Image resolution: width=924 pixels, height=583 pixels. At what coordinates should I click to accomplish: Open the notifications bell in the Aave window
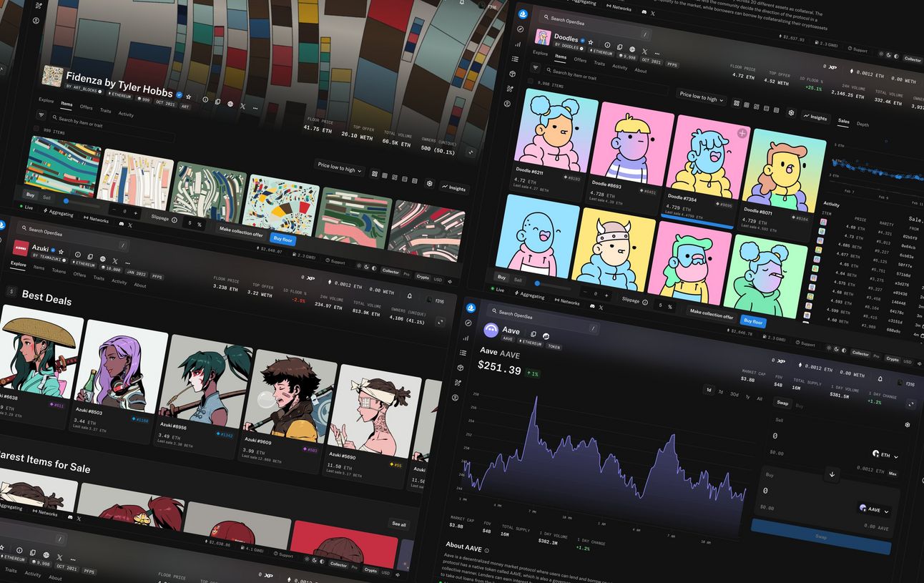tap(880, 378)
